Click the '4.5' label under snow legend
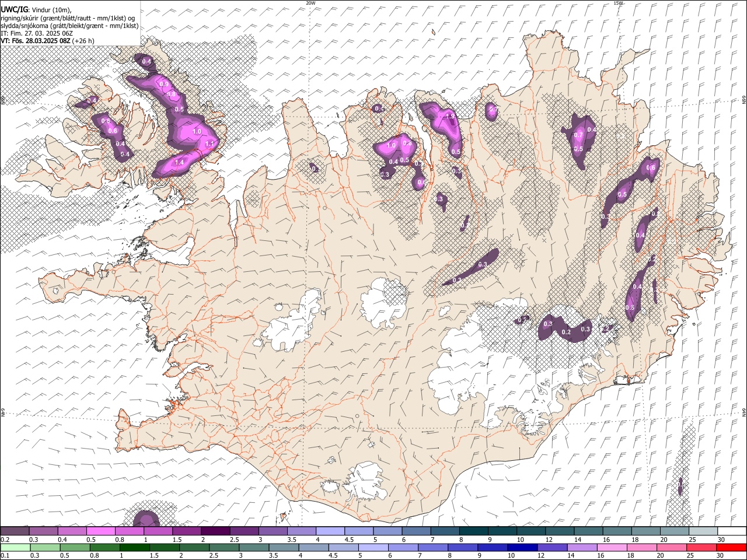 [x=349, y=540]
